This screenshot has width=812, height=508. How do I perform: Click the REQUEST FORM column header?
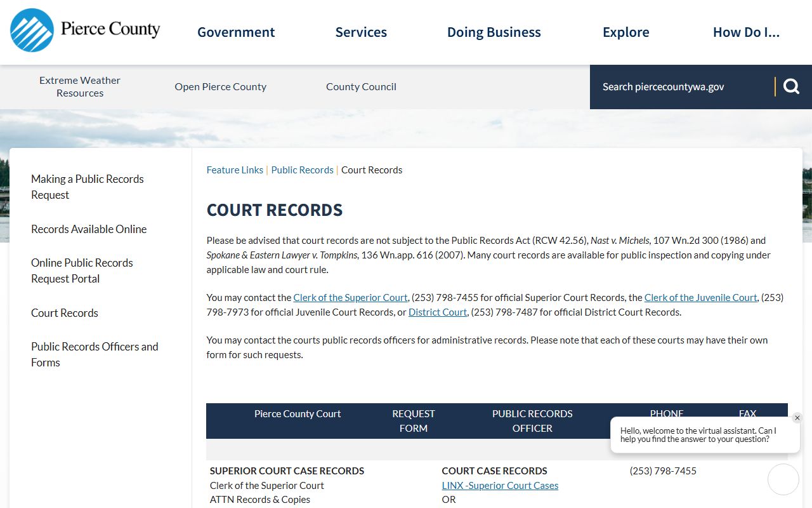coord(414,421)
